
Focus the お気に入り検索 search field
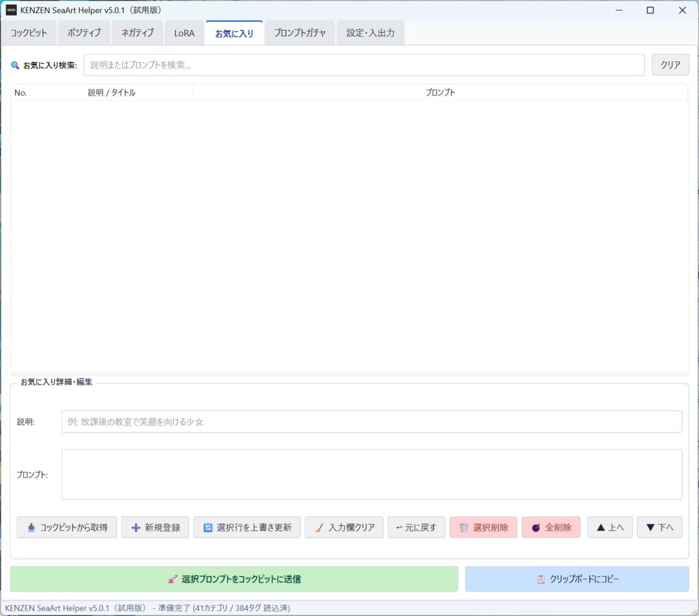pyautogui.click(x=365, y=65)
